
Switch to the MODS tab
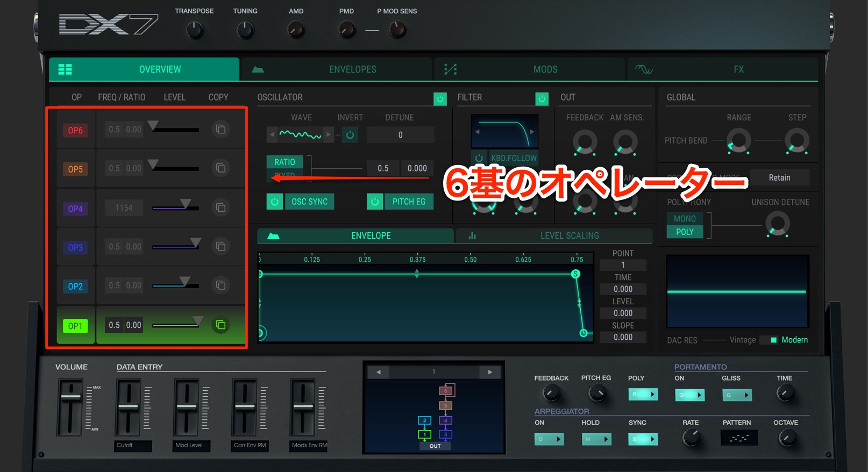point(530,69)
